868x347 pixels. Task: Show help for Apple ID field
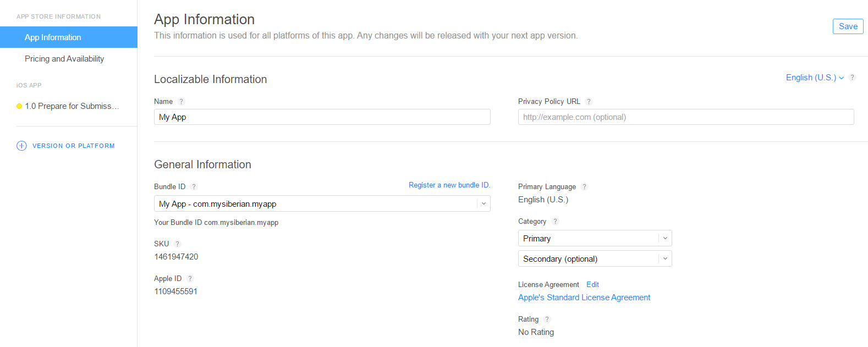190,279
